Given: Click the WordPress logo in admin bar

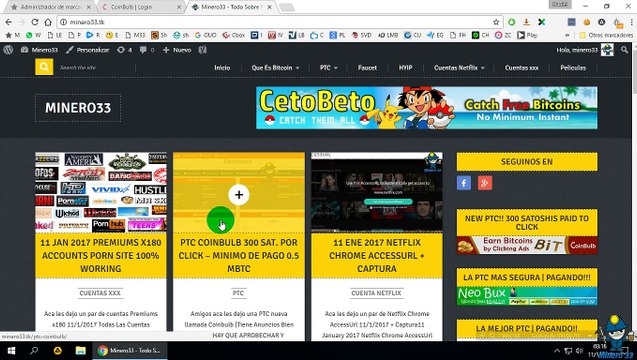Looking at the screenshot, I should (x=8, y=50).
